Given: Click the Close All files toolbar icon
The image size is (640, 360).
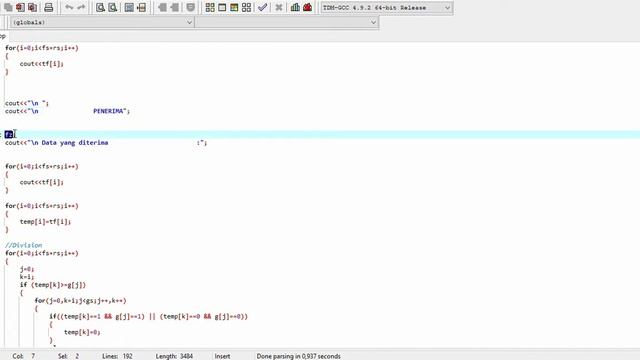Looking at the screenshot, I should pos(32,7).
